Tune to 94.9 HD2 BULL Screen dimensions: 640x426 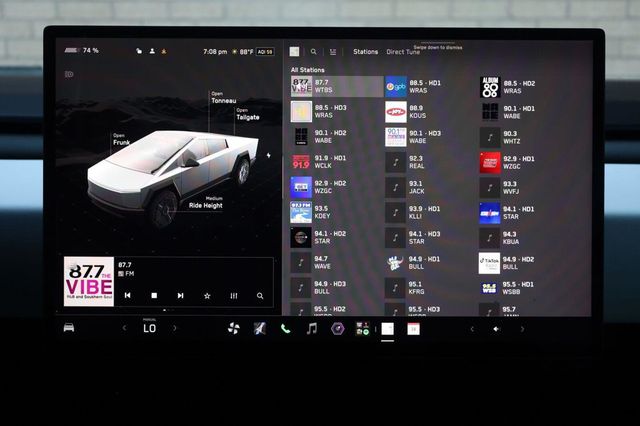pos(525,263)
